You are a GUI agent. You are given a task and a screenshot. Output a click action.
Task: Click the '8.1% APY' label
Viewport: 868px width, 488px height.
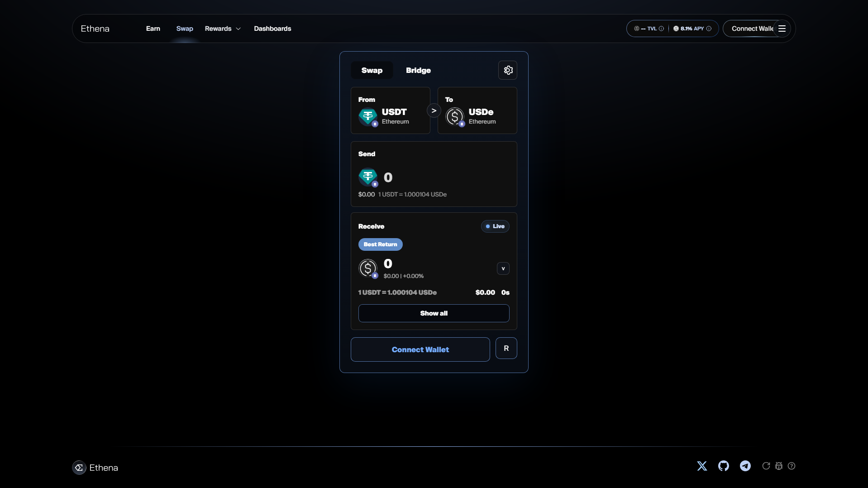pyautogui.click(x=692, y=29)
